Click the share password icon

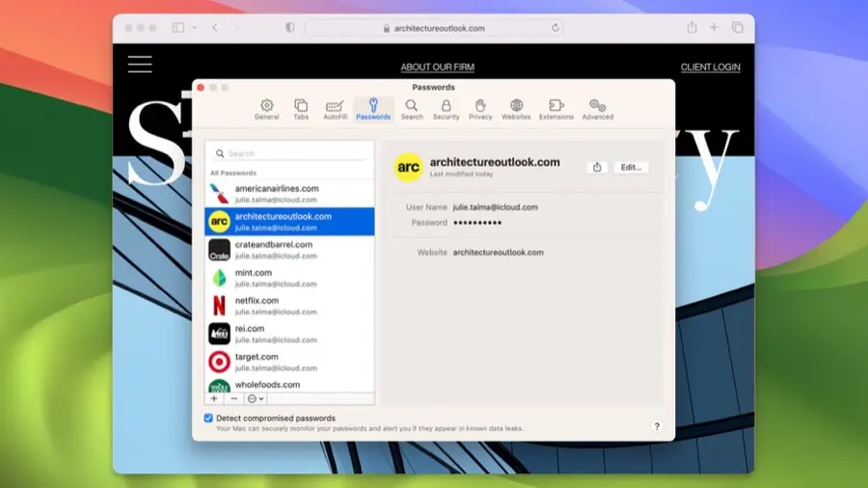[x=597, y=167]
